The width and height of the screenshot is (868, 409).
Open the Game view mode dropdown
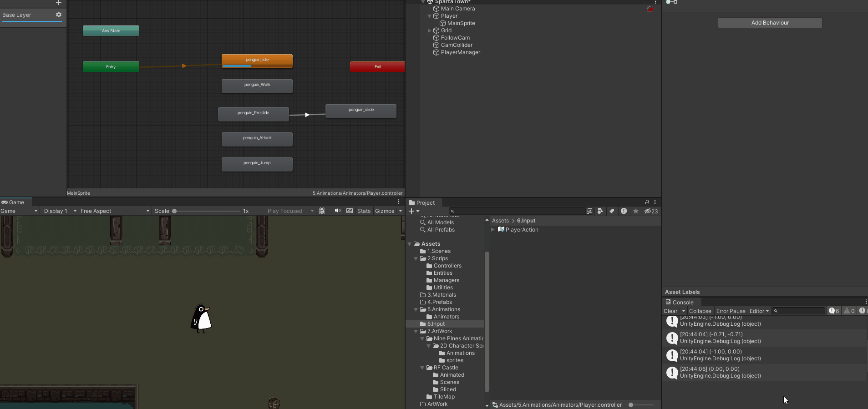tap(20, 211)
